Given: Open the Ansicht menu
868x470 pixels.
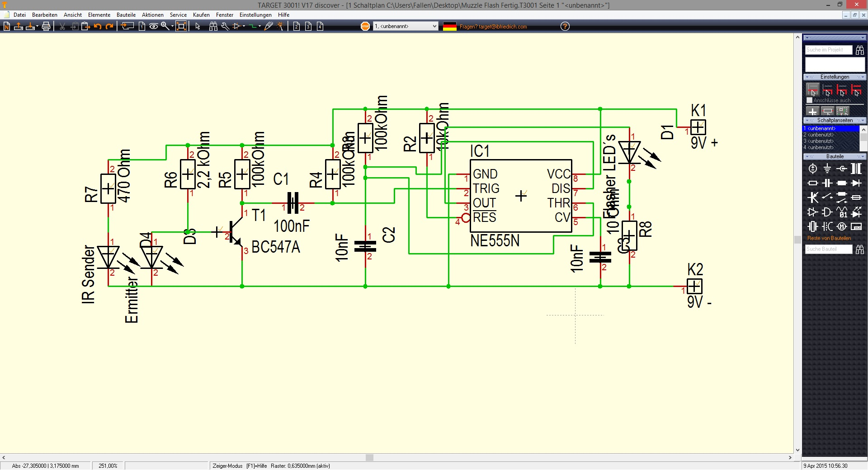Looking at the screenshot, I should pyautogui.click(x=73, y=15).
